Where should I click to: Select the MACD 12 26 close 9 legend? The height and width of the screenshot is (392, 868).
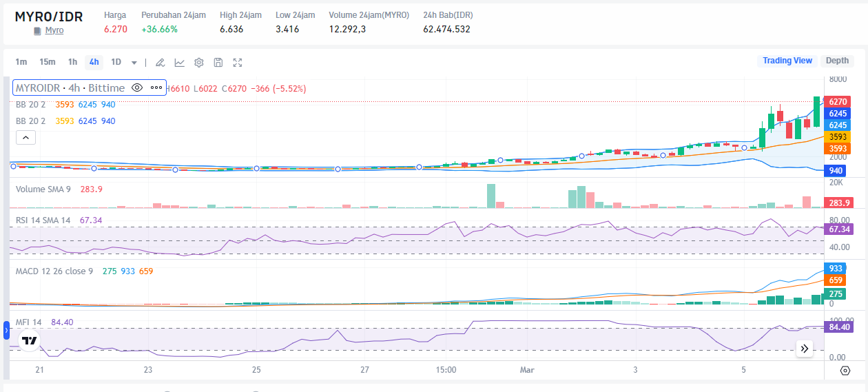pos(54,271)
